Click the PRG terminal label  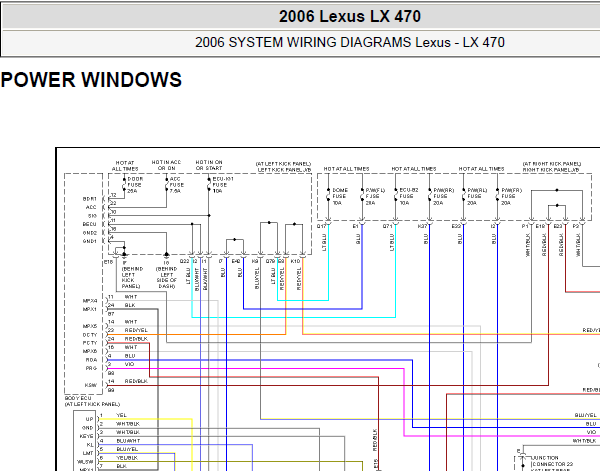91,368
